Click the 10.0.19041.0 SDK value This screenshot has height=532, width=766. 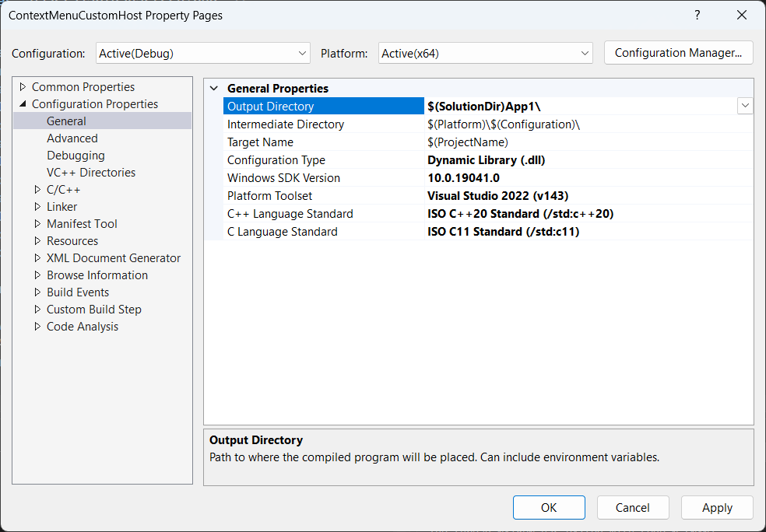pos(463,177)
